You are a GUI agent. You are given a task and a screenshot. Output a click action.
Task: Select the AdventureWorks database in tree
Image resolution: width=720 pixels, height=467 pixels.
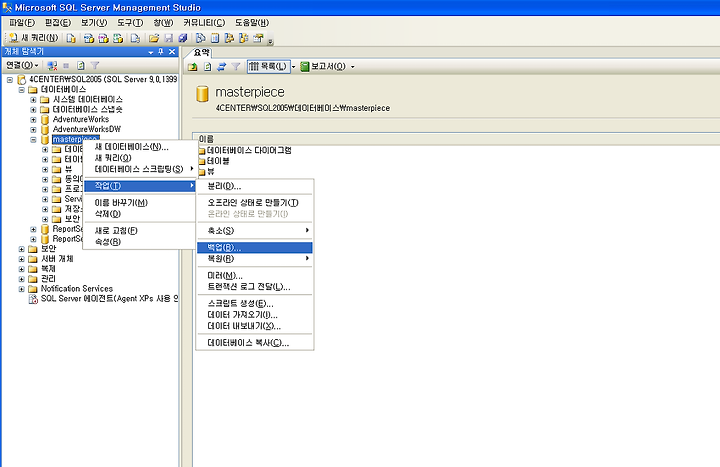(81, 119)
